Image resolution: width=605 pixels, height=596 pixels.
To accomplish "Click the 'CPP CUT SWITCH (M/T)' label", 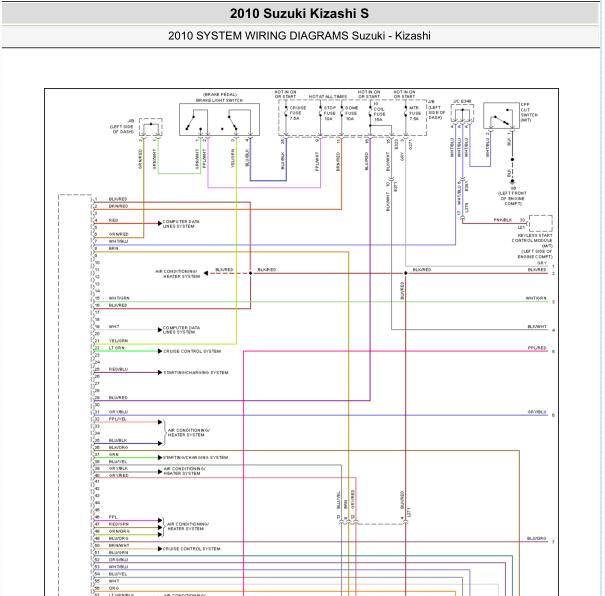I will click(529, 112).
